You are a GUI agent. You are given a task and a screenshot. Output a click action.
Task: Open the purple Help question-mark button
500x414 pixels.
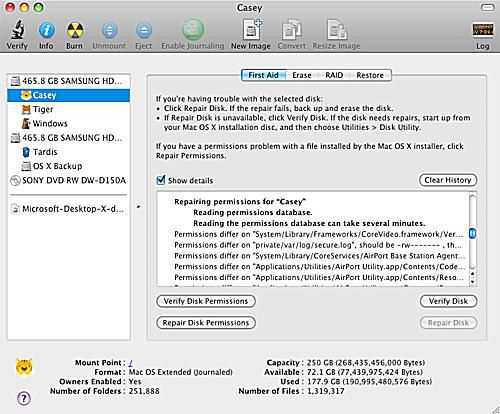24,398
